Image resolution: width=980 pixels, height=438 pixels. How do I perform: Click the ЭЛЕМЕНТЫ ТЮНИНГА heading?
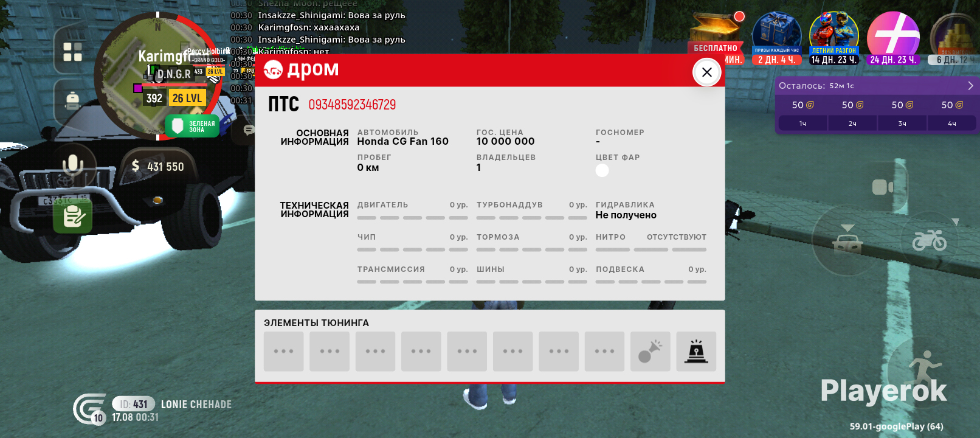317,323
